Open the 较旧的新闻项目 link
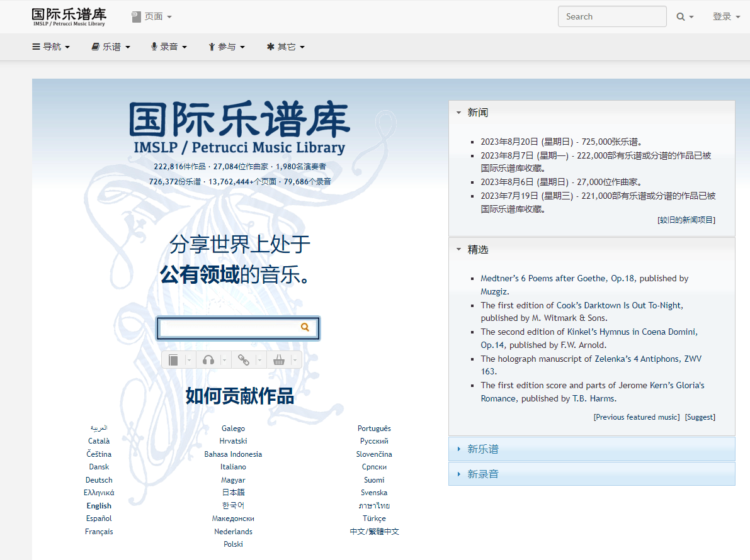 685,219
